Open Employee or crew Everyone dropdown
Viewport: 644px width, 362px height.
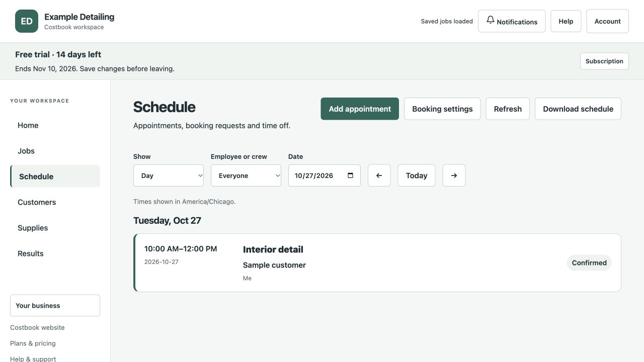tap(246, 175)
